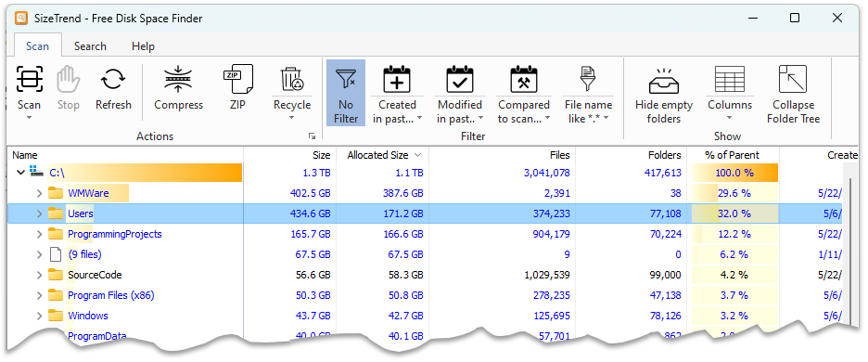Screen dimensions: 868x362
Task: Click the Columns table icon
Action: coord(730,79)
